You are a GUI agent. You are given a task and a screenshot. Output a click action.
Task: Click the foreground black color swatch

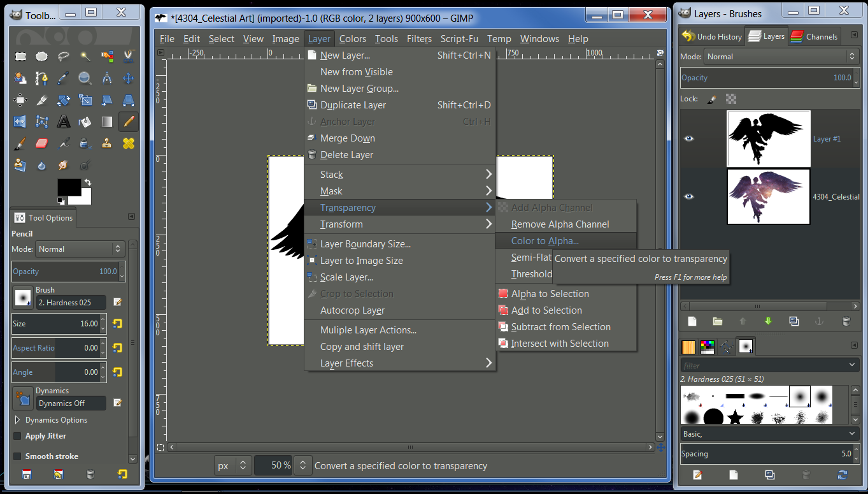tap(69, 187)
